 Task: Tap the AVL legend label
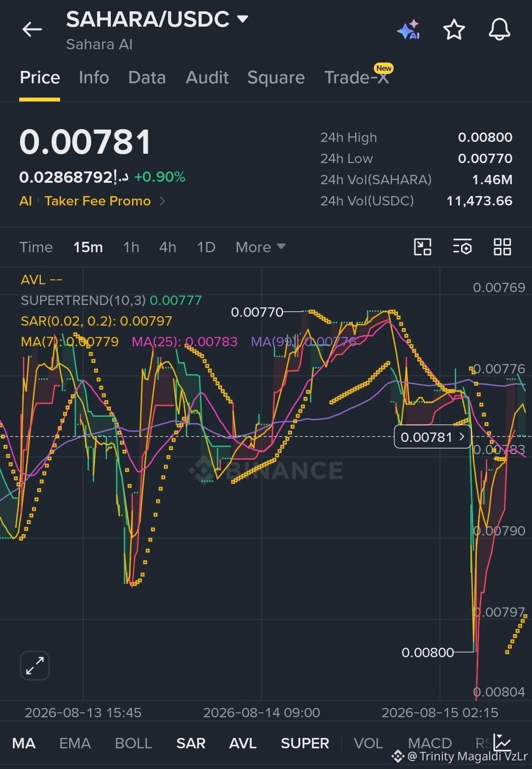41,280
